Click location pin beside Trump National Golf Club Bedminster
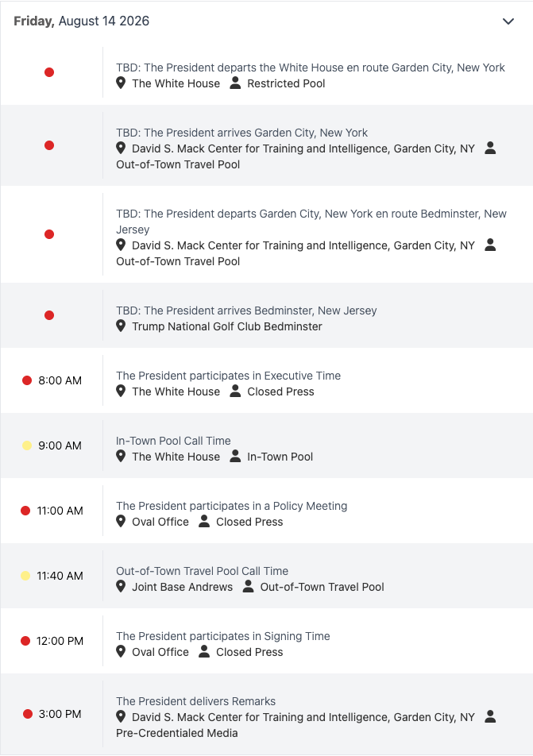533x756 pixels. click(121, 326)
